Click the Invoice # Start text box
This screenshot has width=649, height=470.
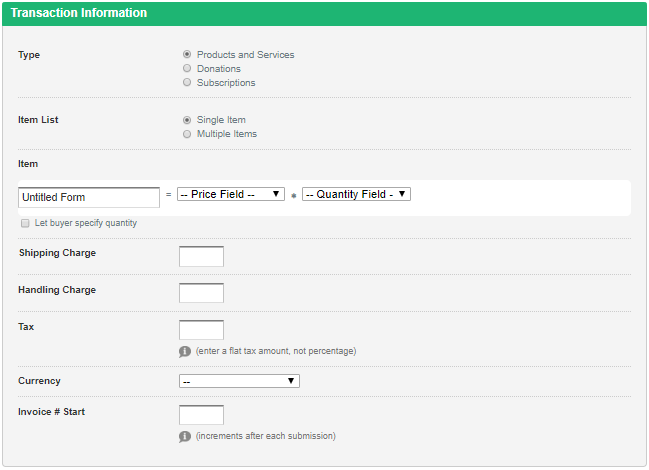pos(201,415)
